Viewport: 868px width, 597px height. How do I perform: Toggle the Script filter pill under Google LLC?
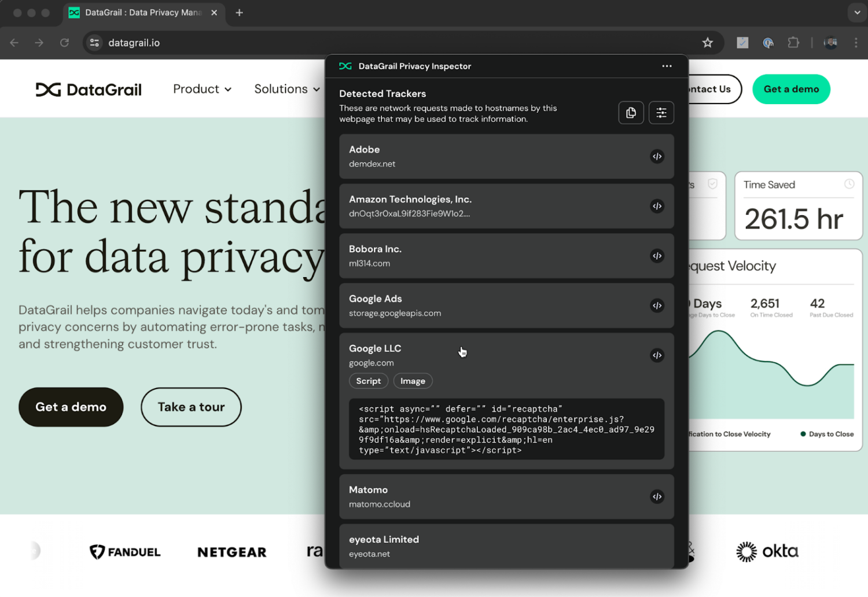pos(369,381)
